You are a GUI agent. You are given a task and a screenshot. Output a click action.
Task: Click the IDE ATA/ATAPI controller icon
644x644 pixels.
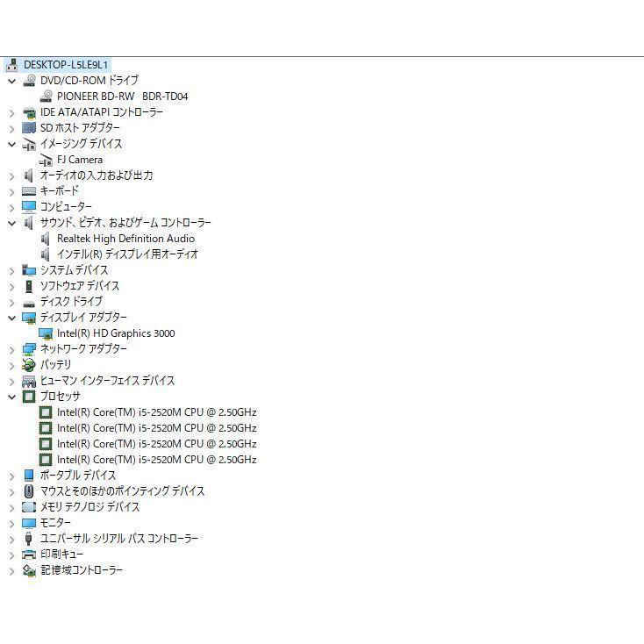click(29, 112)
